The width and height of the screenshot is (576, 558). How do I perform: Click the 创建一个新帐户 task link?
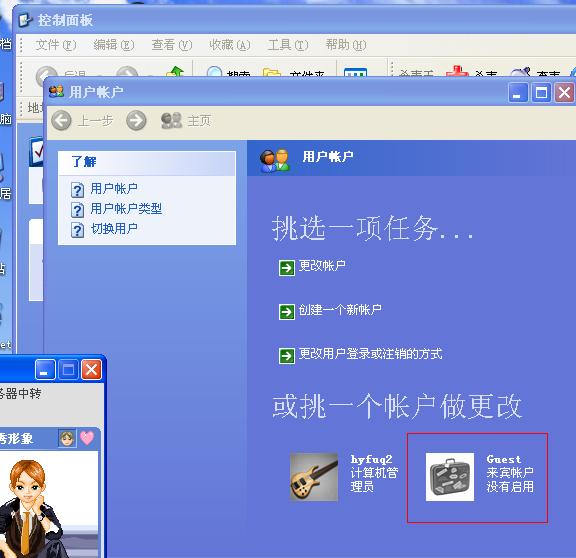click(340, 310)
